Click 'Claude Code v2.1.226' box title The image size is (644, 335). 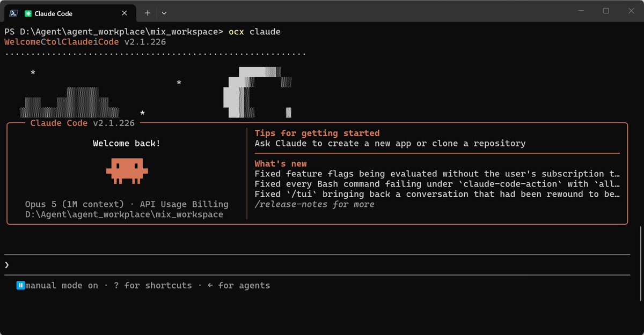82,123
